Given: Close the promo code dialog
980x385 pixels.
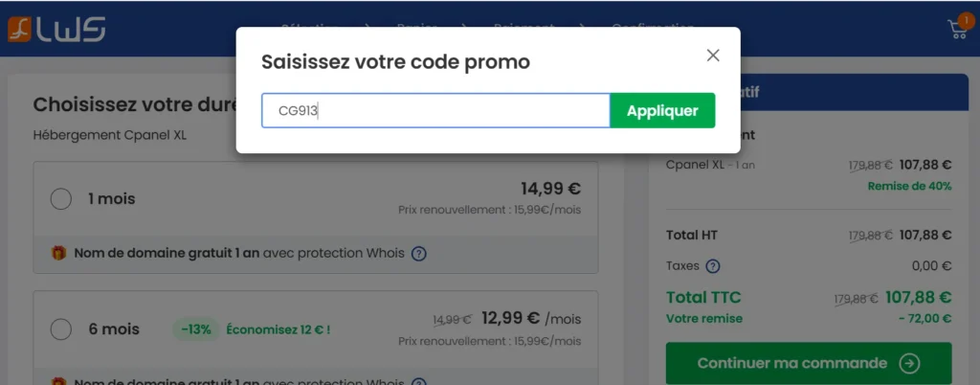Looking at the screenshot, I should coord(713,56).
